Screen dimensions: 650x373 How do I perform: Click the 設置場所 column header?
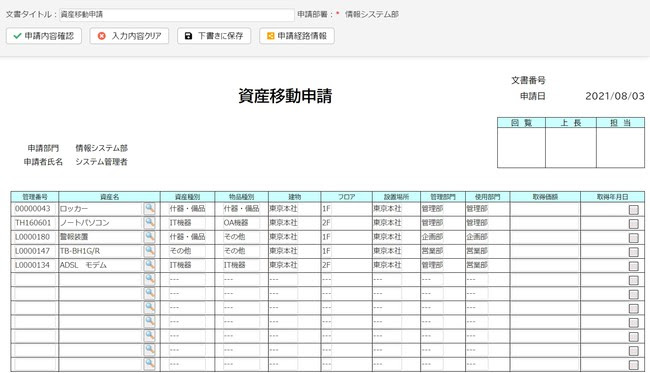coord(396,197)
